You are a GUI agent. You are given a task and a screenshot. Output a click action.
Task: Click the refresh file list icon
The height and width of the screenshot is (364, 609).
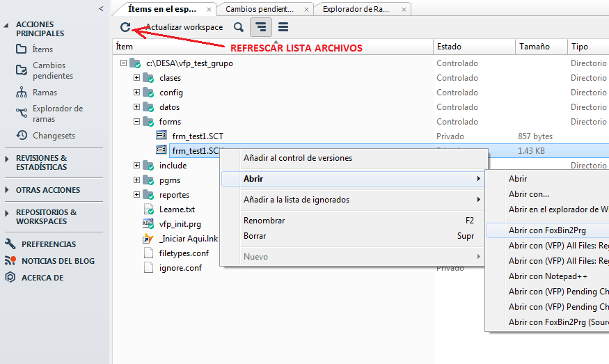pyautogui.click(x=125, y=27)
